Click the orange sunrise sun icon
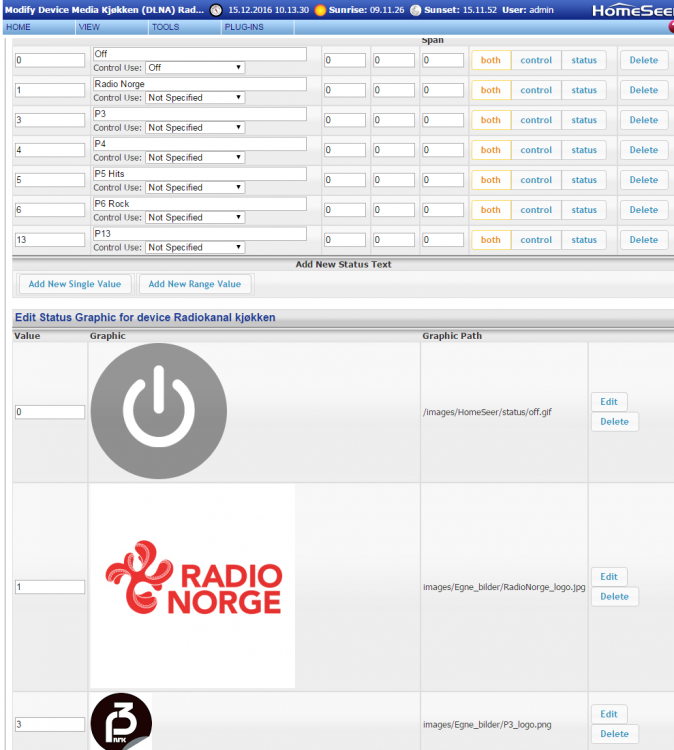Viewport: 674px width, 750px height. pos(320,10)
